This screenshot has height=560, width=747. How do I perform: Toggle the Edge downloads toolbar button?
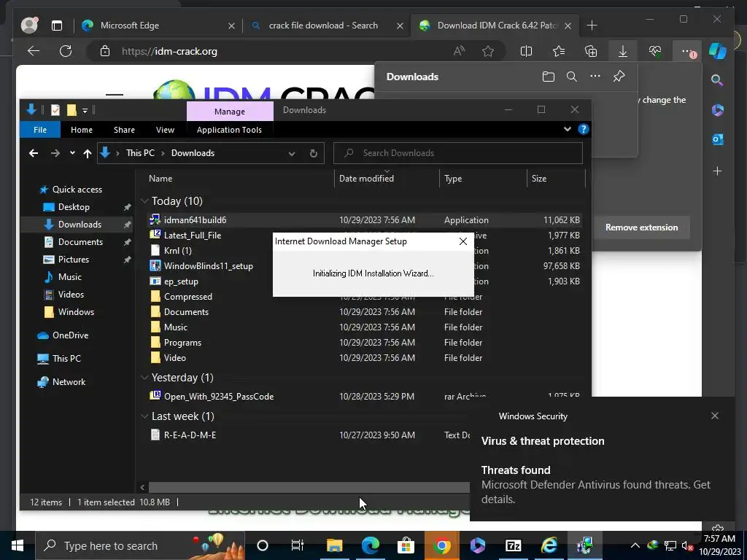tap(623, 51)
